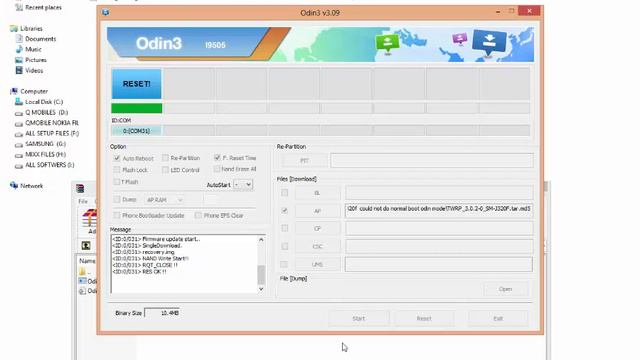Open the Documents library icon
Image resolution: width=640 pixels, height=360 pixels.
click(19, 39)
